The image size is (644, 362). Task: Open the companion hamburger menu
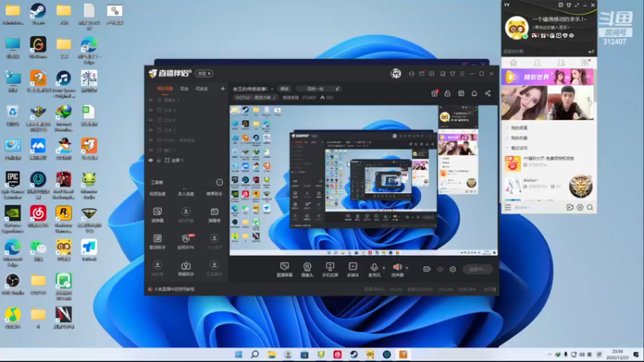point(462,74)
